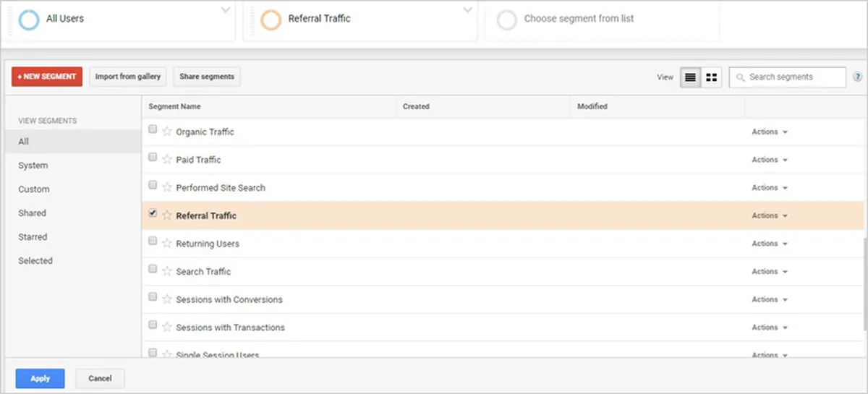Enable the Search Traffic checkbox
The image size is (868, 394).
pos(153,269)
